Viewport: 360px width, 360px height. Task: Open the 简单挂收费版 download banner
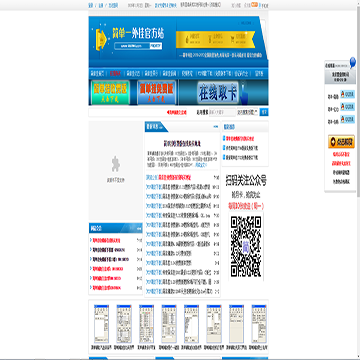tap(110, 93)
